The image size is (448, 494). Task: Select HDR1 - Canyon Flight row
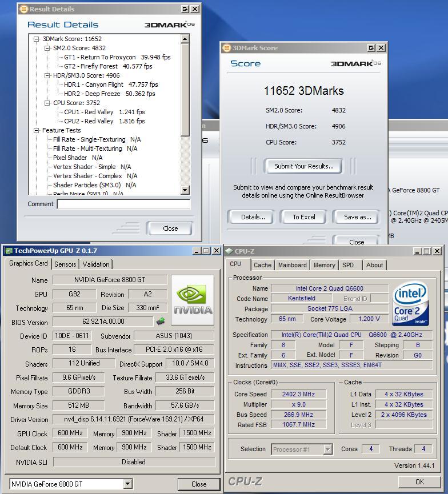[x=111, y=85]
